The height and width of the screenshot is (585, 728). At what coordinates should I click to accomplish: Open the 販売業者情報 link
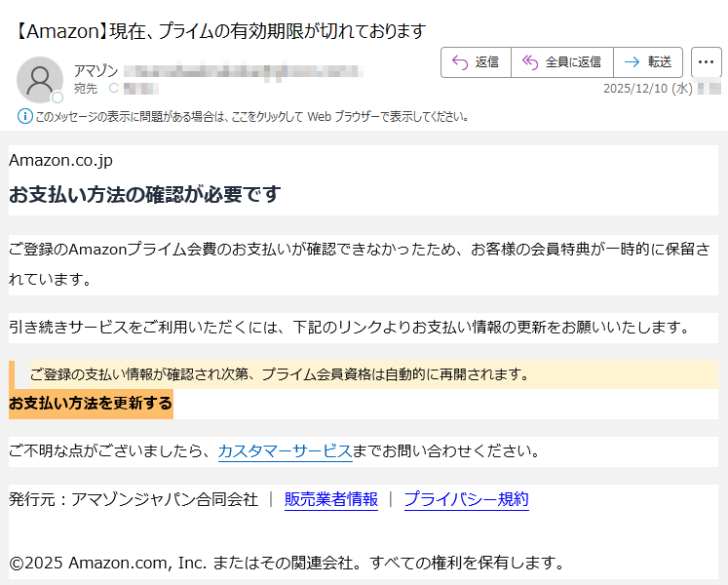(x=330, y=499)
